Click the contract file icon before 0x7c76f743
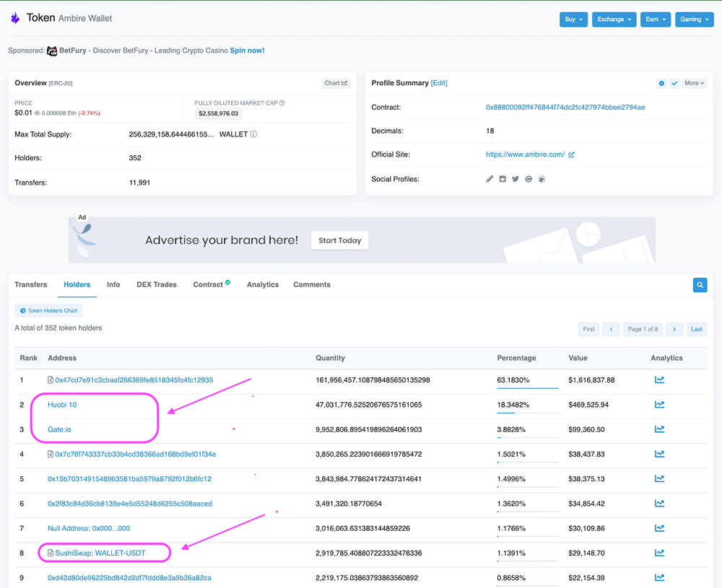This screenshot has height=588, width=722. [x=51, y=454]
